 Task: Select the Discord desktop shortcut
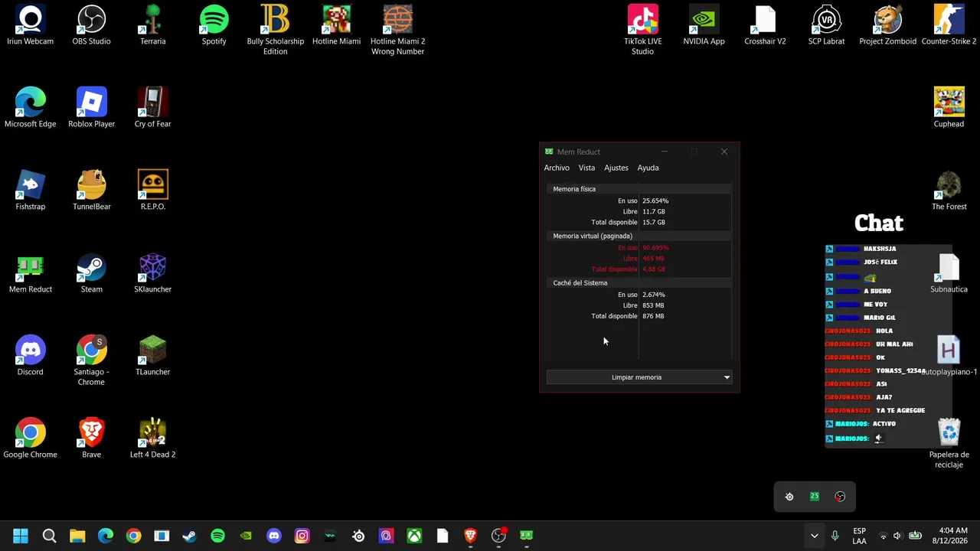point(31,356)
